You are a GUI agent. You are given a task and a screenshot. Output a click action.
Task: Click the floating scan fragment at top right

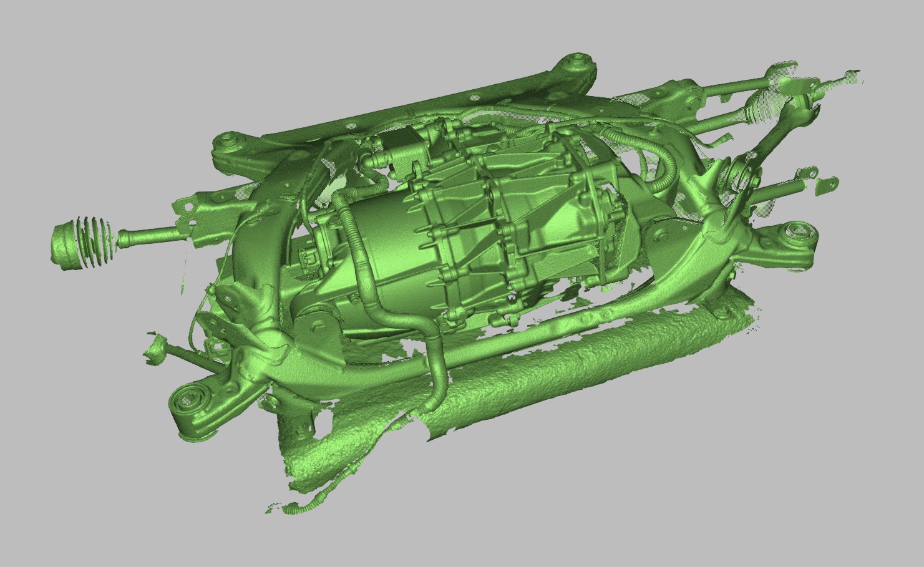850,77
